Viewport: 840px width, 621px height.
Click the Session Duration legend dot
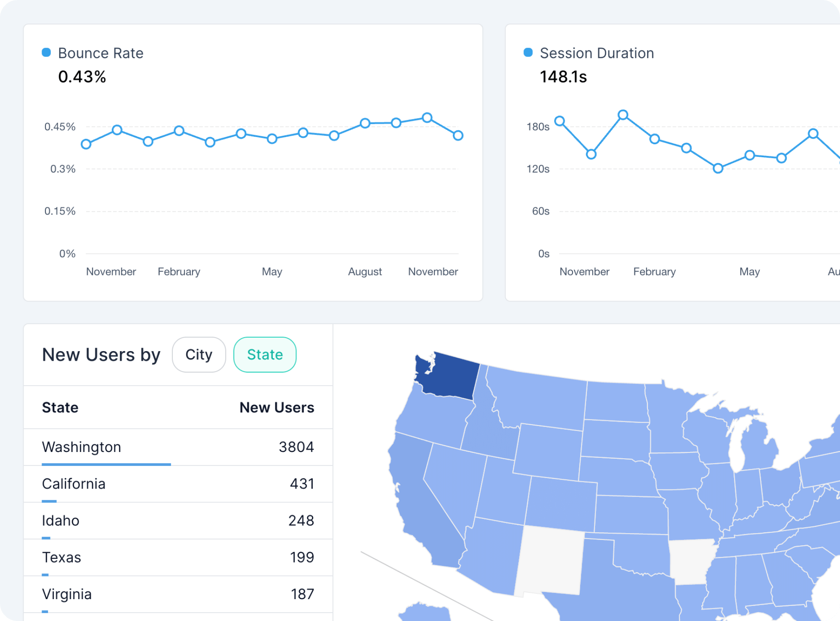528,53
